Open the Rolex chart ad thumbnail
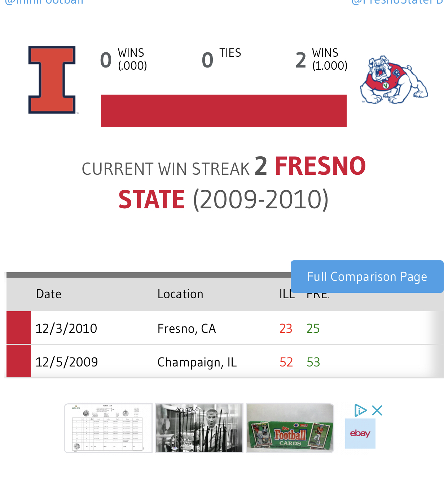 pyautogui.click(x=108, y=428)
